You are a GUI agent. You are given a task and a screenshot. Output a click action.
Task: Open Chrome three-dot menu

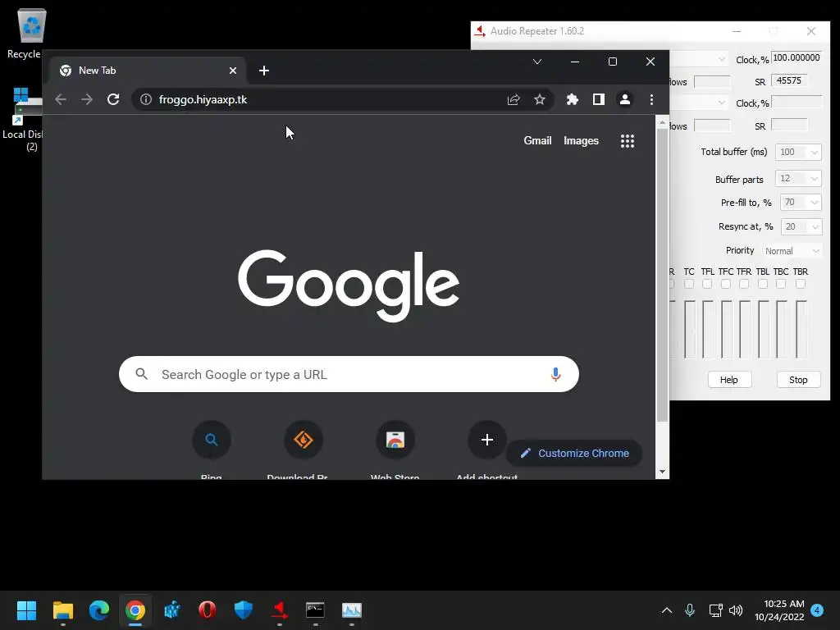click(651, 99)
